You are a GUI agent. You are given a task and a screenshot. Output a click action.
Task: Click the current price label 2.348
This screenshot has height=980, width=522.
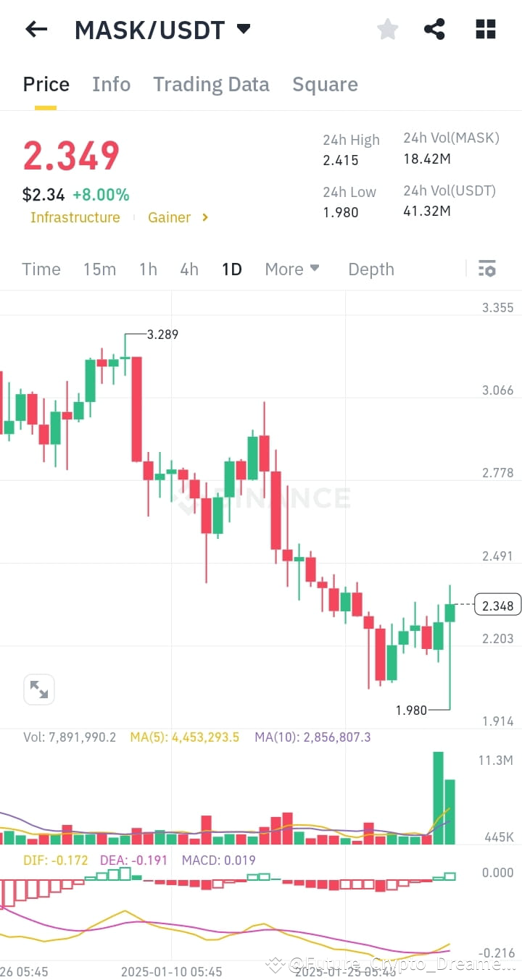pyautogui.click(x=497, y=605)
